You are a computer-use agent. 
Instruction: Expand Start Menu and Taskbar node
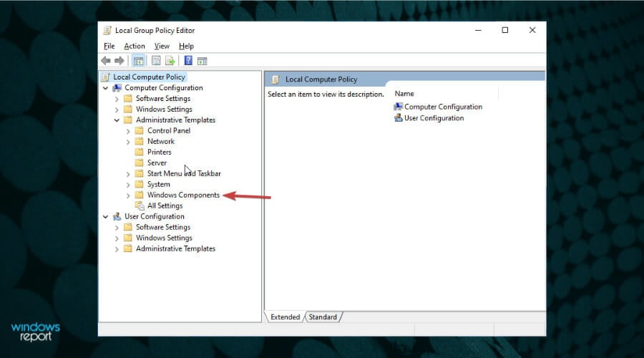pyautogui.click(x=128, y=174)
